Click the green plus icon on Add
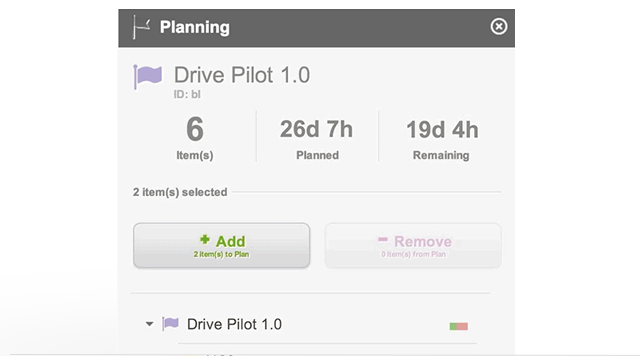Screen dimensions: 640x360 [x=205, y=240]
